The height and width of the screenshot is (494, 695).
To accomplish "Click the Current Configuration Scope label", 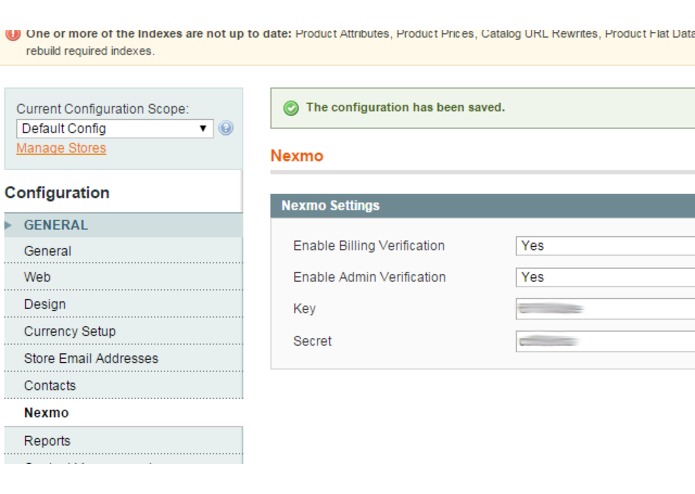I will [x=102, y=109].
